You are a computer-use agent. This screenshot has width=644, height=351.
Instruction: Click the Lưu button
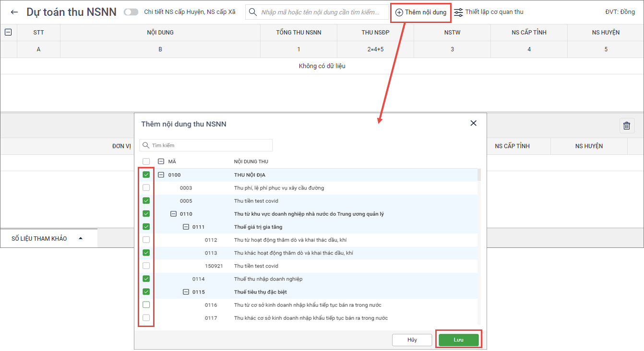point(458,339)
